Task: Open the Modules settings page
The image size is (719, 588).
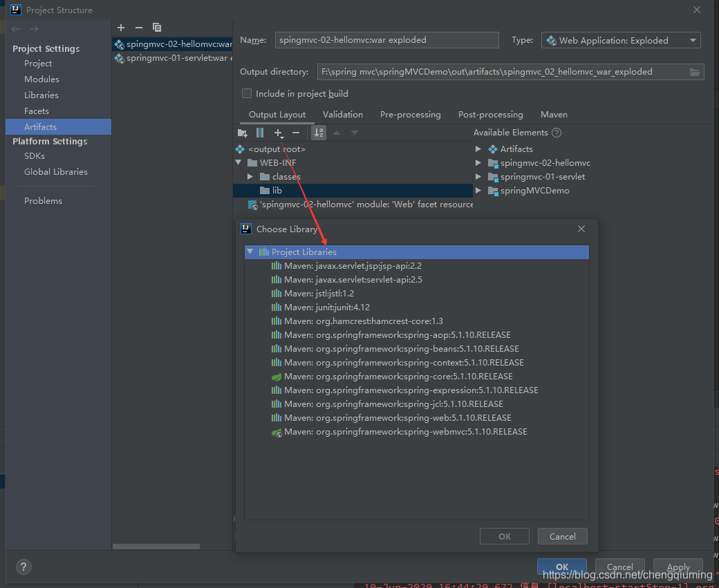Action: (41, 79)
